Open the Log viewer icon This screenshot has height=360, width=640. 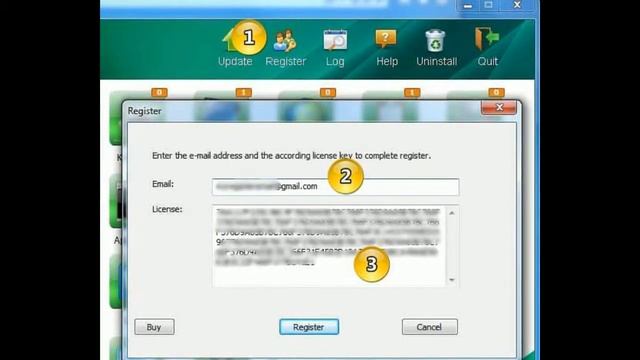[x=335, y=40]
